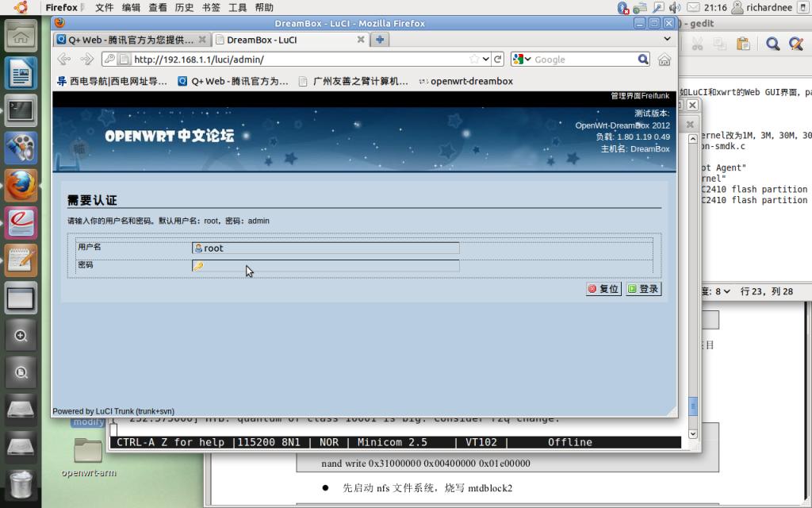Expand the list all tabs chevron
This screenshot has height=508, width=812.
(667, 39)
